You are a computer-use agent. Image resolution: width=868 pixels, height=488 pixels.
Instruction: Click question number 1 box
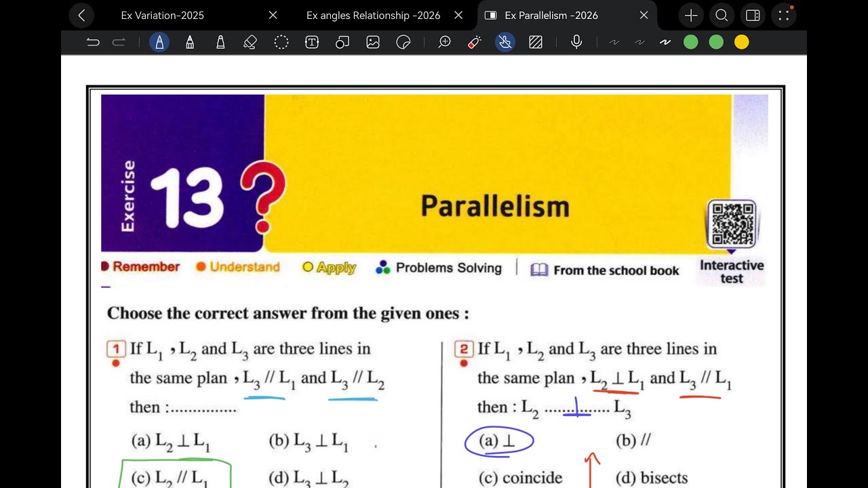[116, 350]
